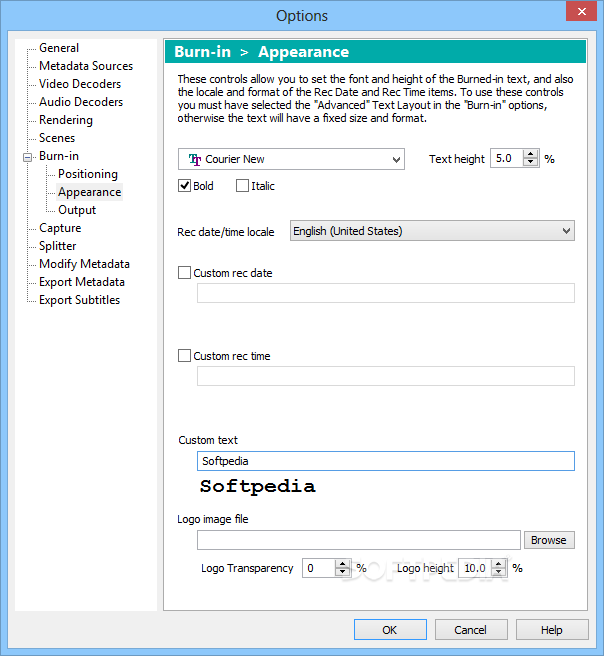Uncheck the Bold checkbox
The image size is (604, 656).
click(x=184, y=185)
